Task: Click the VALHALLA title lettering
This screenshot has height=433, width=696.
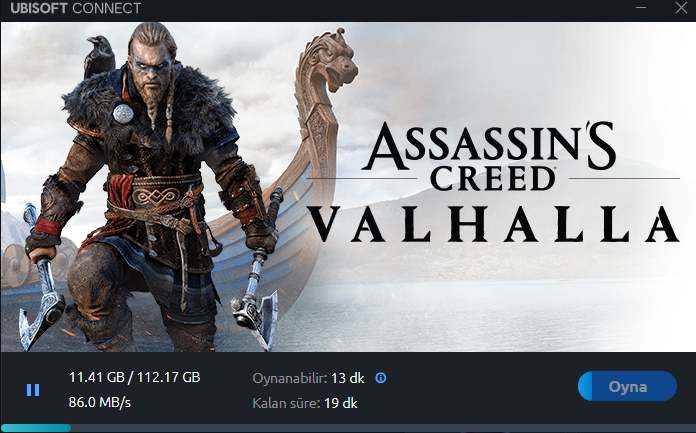Action: tap(494, 224)
